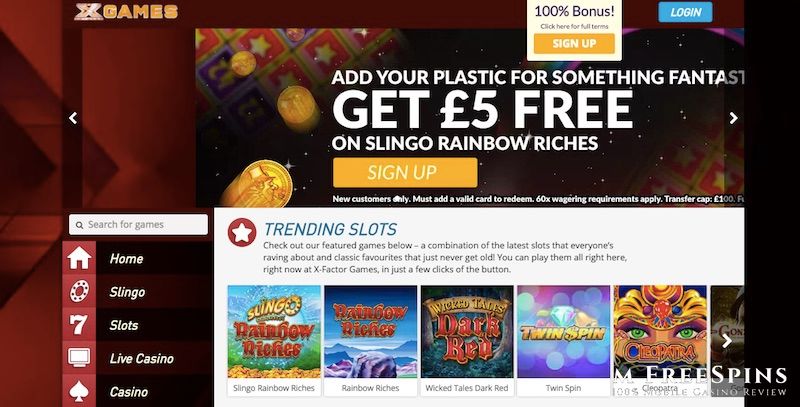
Task: Click the X Games logo
Action: [126, 11]
